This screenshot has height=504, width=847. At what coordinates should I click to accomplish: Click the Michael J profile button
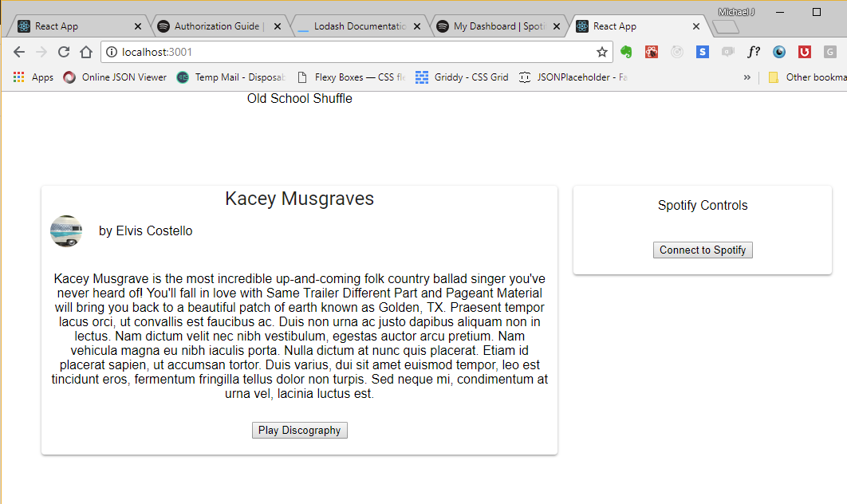pos(736,12)
